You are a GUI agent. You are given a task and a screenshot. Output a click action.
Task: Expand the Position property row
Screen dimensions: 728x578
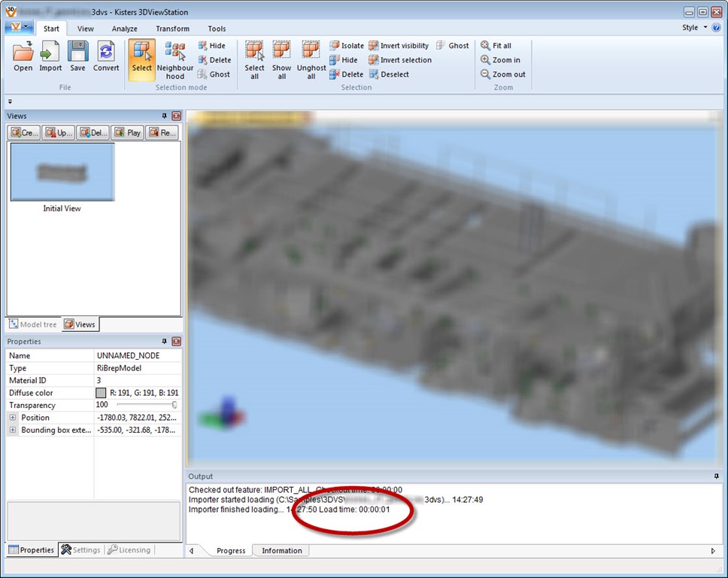click(13, 418)
